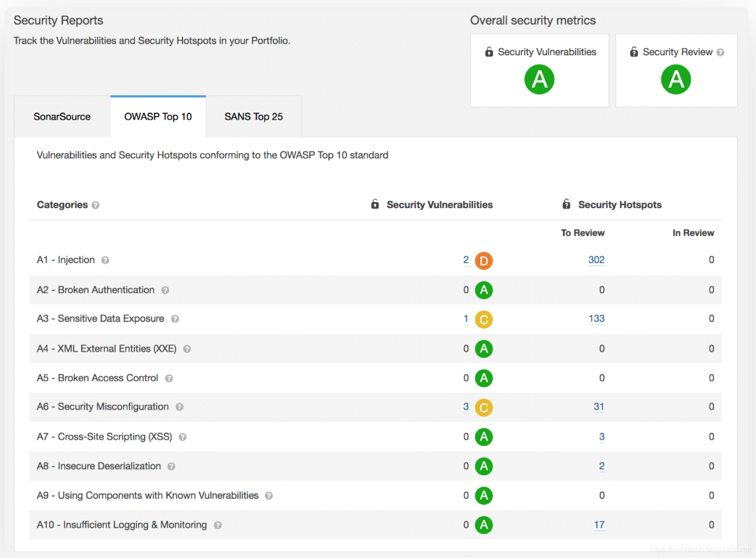Click lock icon in Security Vulnerabilities column header
This screenshot has height=558, width=756.
[375, 204]
